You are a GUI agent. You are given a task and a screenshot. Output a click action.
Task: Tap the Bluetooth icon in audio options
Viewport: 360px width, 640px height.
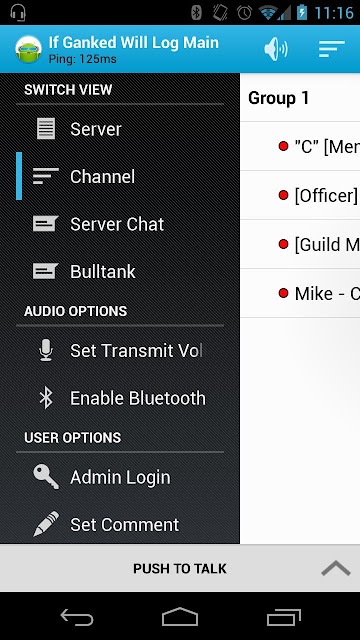click(x=46, y=398)
